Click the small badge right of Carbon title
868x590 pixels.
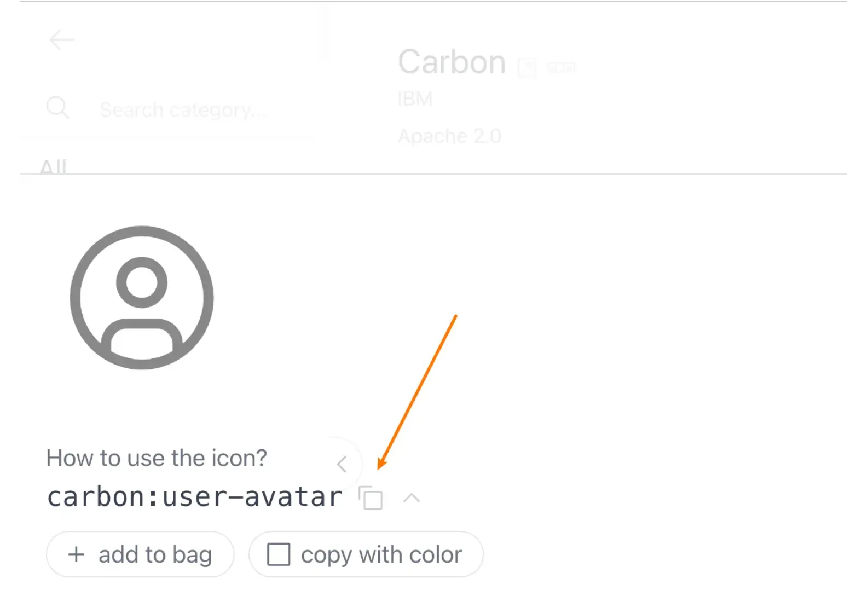[561, 68]
